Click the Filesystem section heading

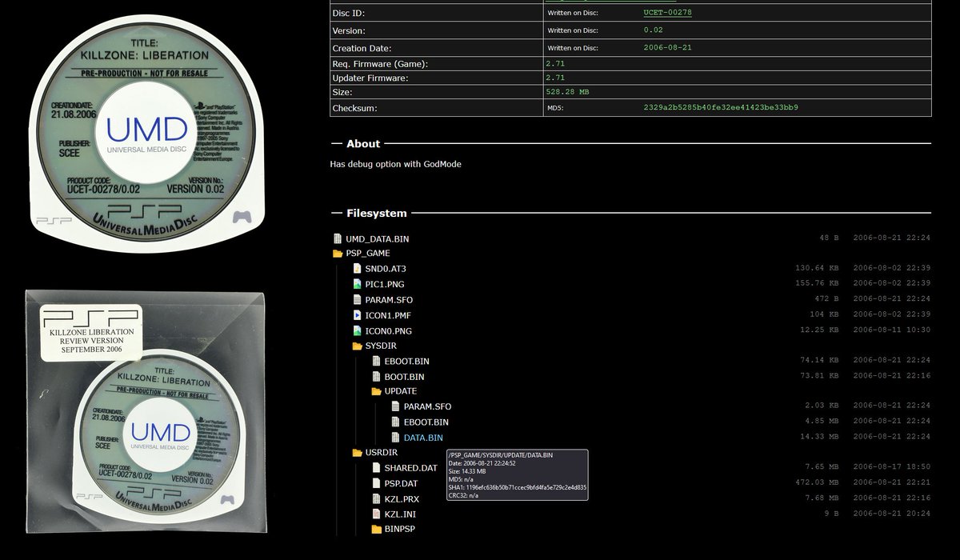coord(377,214)
